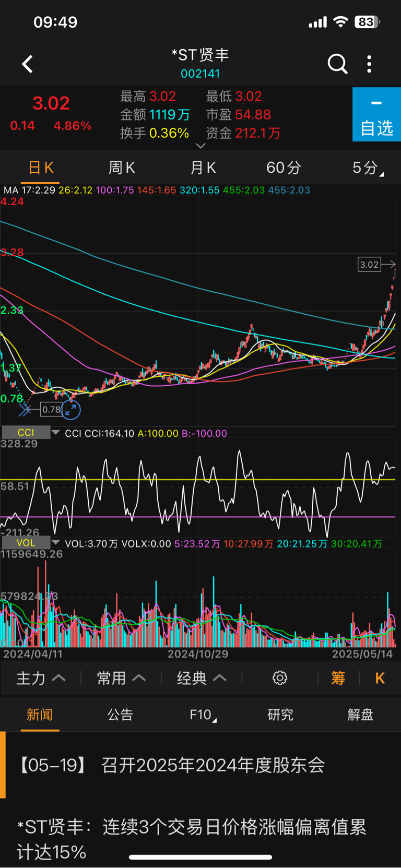Tap the Wi-Fi icon in the status bar
This screenshot has width=401, height=868.
(340, 22)
